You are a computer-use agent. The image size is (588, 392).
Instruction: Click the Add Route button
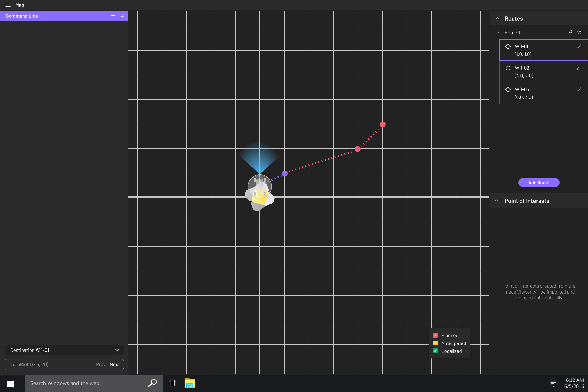(539, 183)
